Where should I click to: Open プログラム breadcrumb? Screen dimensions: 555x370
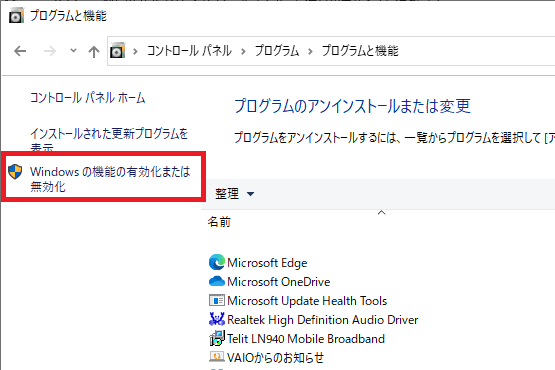(277, 51)
